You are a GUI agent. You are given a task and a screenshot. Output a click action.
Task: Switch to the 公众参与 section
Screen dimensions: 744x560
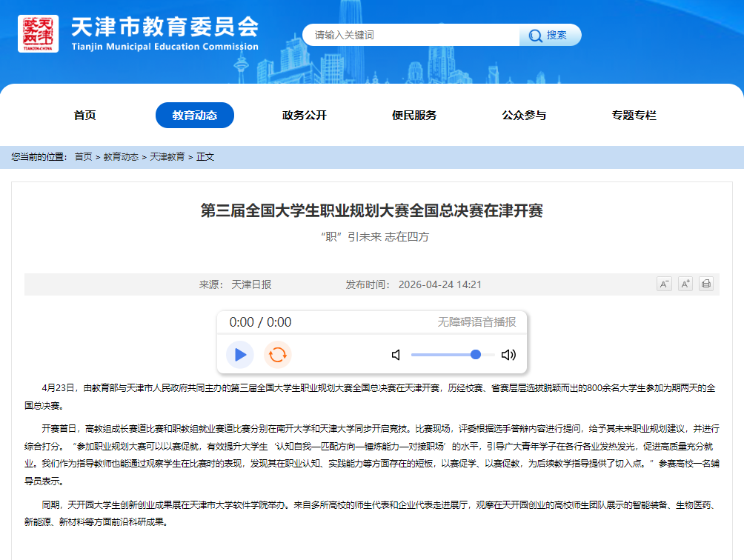point(524,116)
